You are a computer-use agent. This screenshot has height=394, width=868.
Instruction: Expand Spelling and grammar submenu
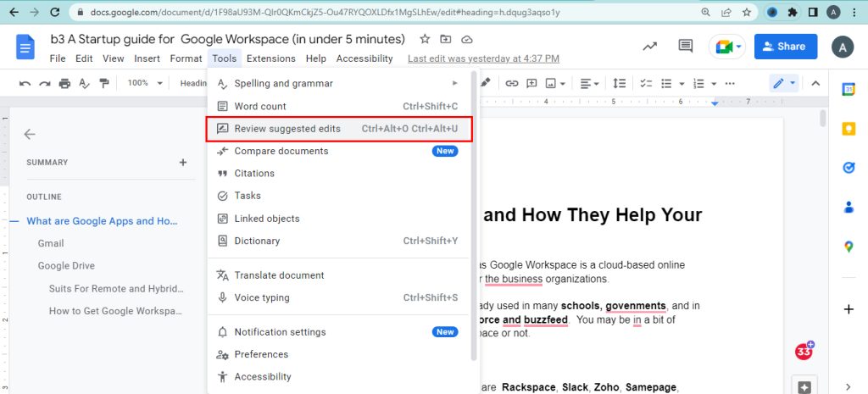[339, 83]
